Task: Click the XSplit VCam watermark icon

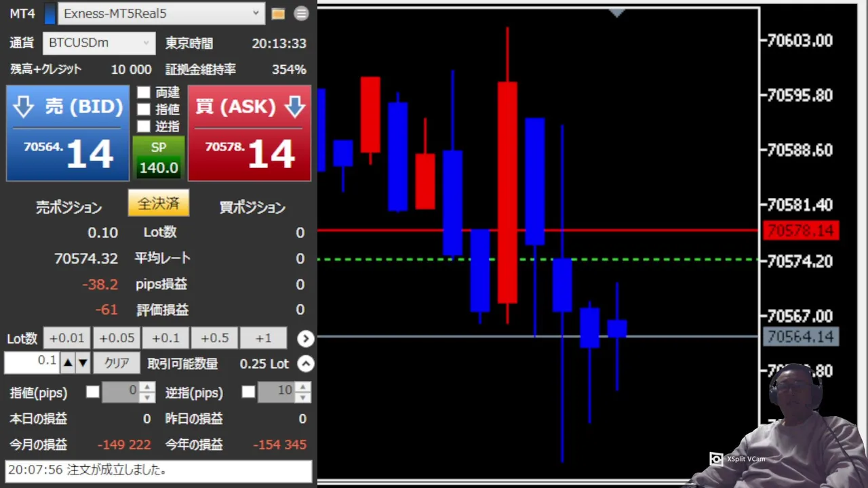Action: [x=716, y=459]
